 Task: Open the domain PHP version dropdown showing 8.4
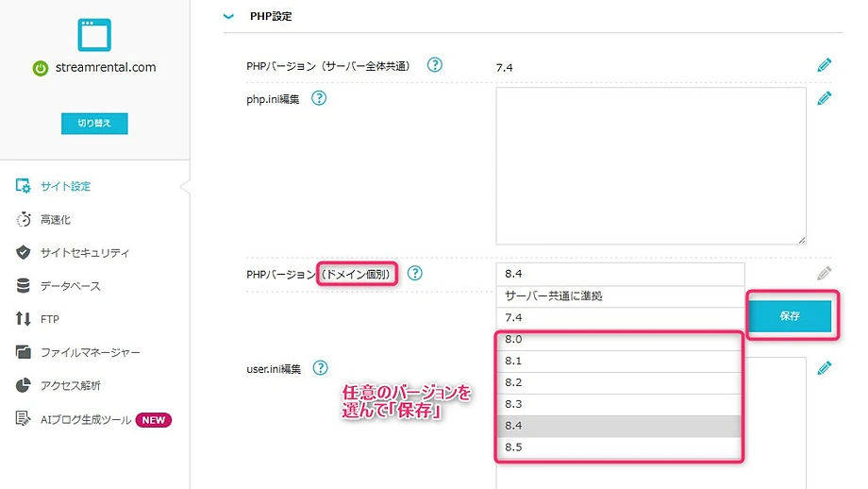(620, 274)
